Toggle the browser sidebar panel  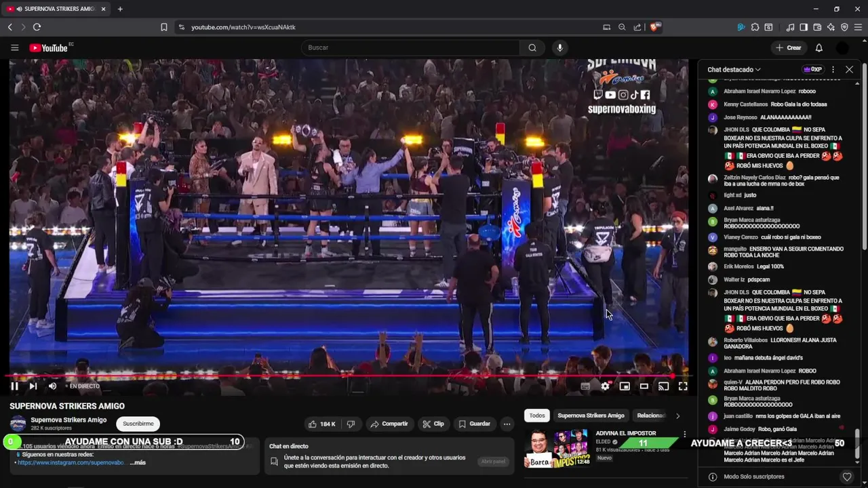pyautogui.click(x=804, y=27)
